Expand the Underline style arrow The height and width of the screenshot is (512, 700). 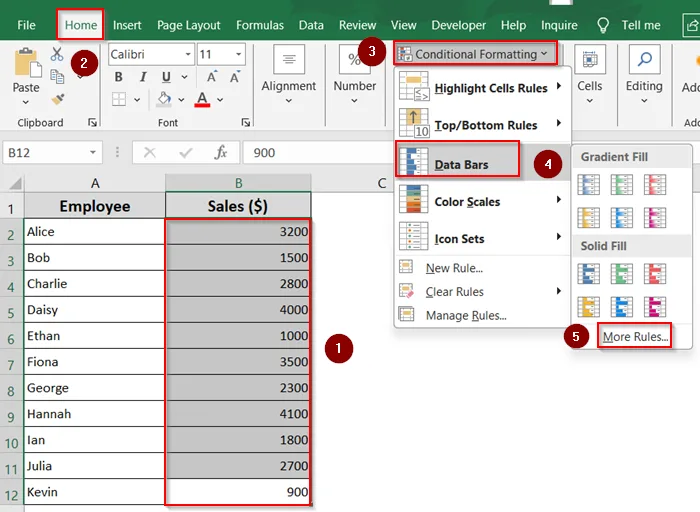[x=184, y=77]
